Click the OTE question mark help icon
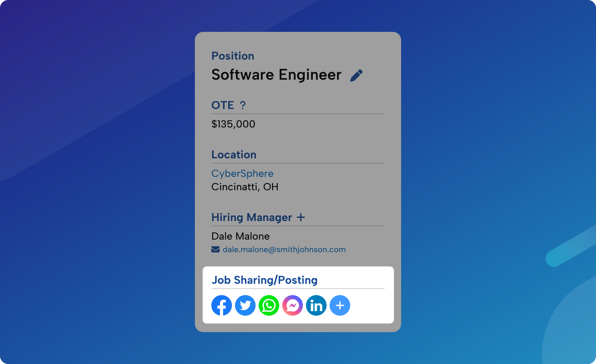Screen dimensions: 596x364 click(242, 105)
